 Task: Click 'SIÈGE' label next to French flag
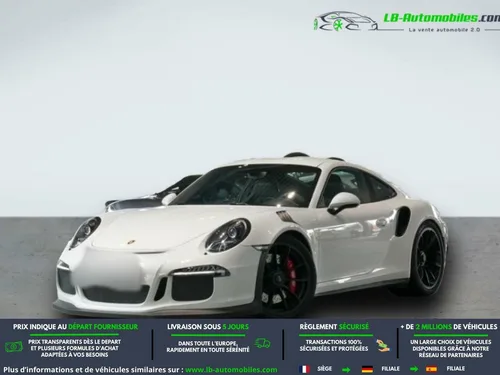(324, 369)
